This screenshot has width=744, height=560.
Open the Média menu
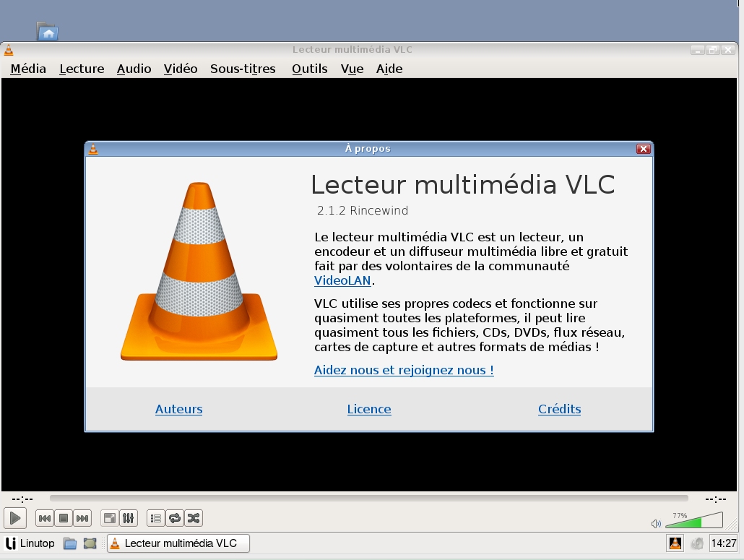(x=28, y=69)
